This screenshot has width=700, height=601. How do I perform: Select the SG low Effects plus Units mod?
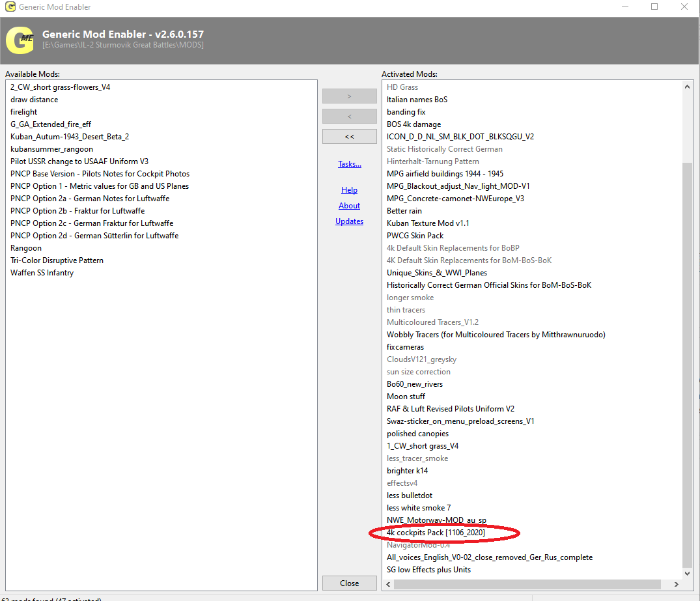click(x=428, y=570)
